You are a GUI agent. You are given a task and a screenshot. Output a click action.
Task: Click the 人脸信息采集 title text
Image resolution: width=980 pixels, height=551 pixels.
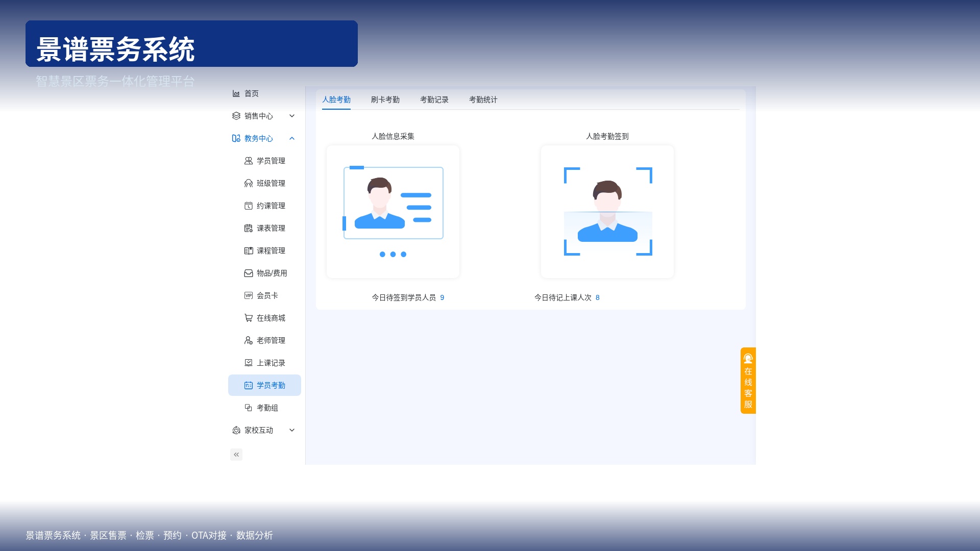tap(393, 136)
